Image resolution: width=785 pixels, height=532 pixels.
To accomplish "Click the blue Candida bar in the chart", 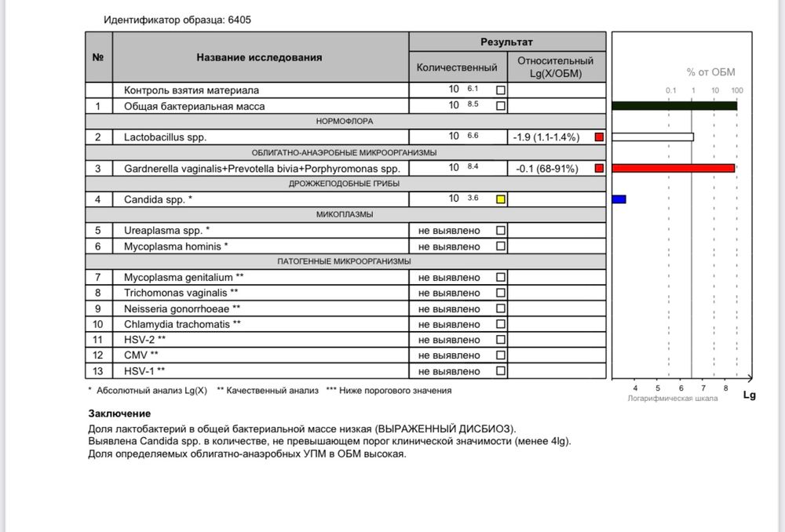I will point(619,199).
